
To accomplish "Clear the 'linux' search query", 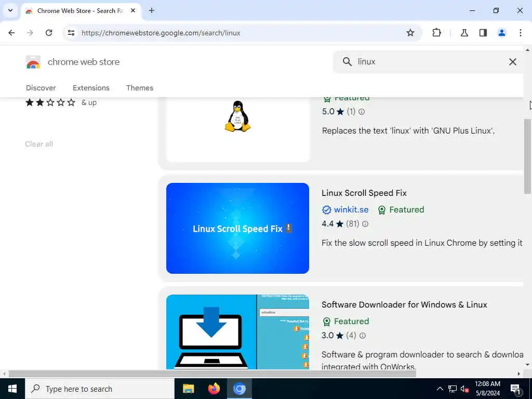I will coord(513,62).
